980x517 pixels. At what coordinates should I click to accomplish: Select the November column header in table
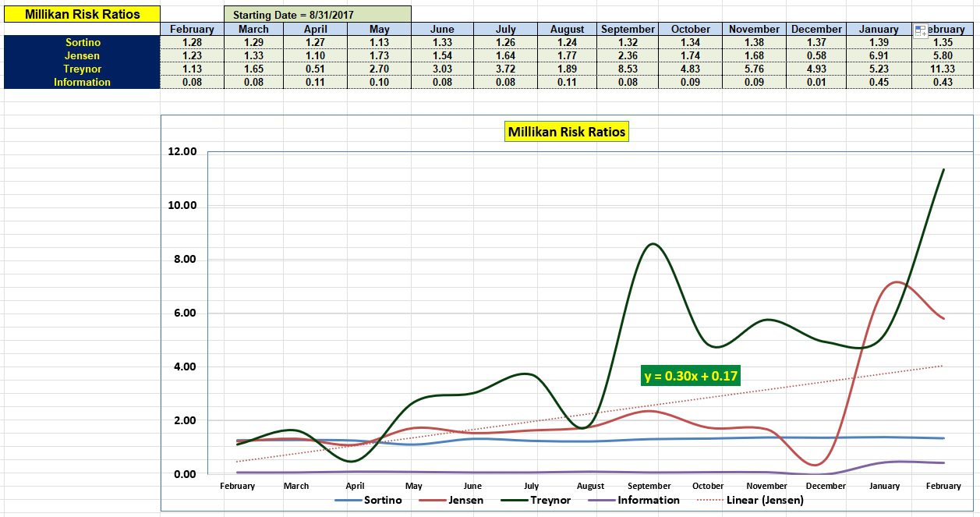coord(755,29)
